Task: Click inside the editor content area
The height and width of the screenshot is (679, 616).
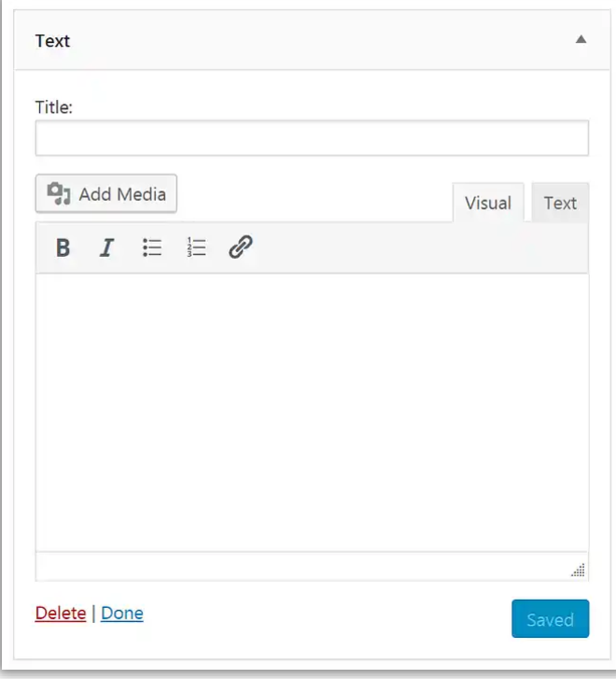Action: 312,411
